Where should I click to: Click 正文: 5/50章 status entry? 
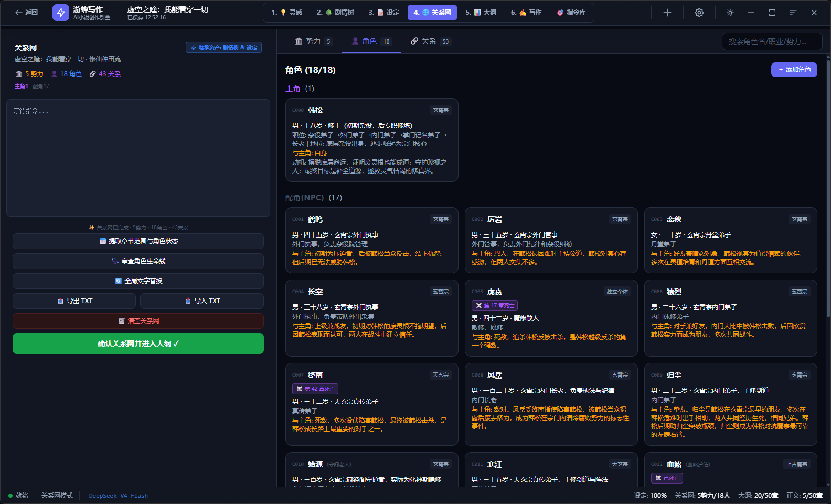805,496
